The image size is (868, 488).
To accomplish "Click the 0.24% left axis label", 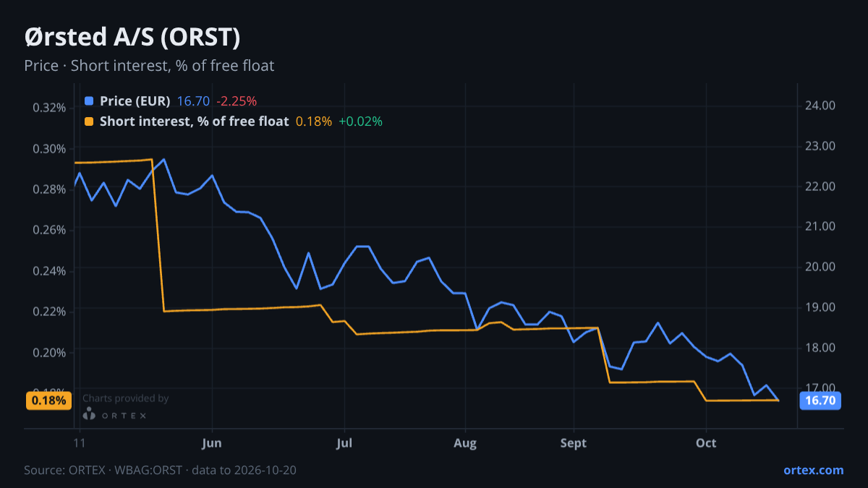I will [50, 270].
